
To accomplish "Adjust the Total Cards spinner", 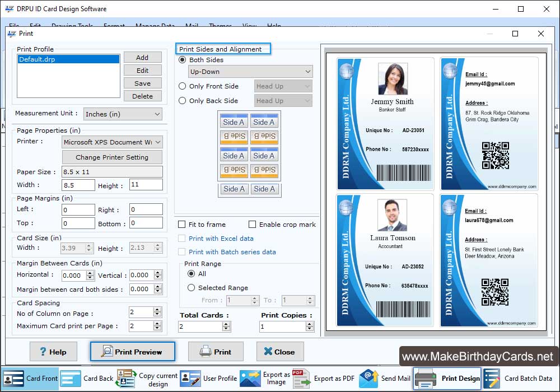I will [226, 326].
